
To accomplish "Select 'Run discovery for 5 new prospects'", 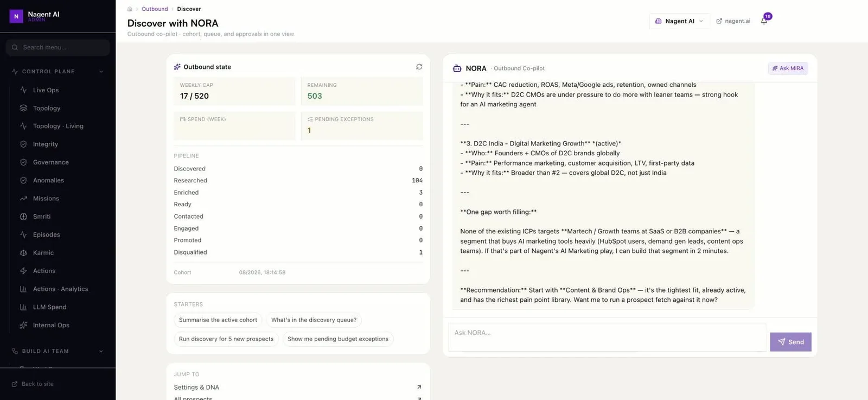I will [226, 339].
